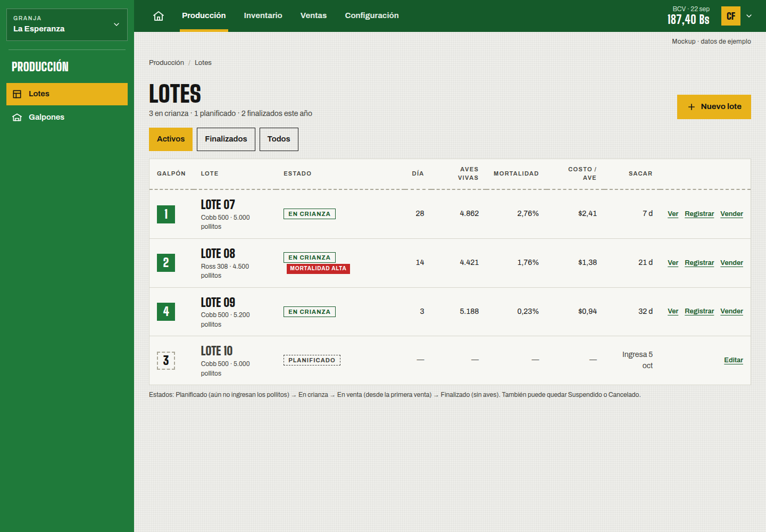Open the Producción top menu
This screenshot has width=766, height=532.
tap(204, 16)
